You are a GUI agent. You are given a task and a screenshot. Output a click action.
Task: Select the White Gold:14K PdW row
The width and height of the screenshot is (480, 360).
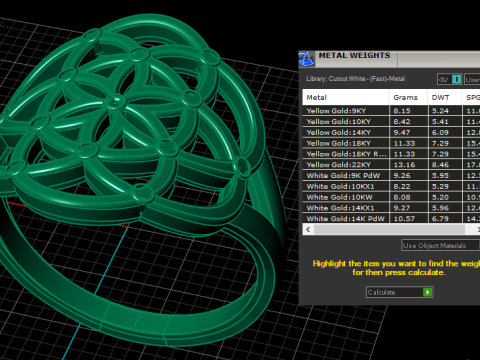[x=391, y=218]
